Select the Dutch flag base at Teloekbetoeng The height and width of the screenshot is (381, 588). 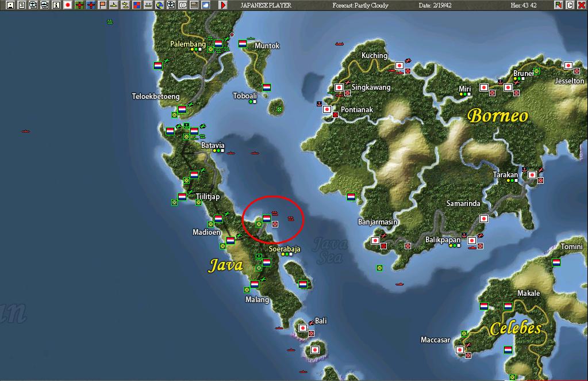tap(182, 109)
